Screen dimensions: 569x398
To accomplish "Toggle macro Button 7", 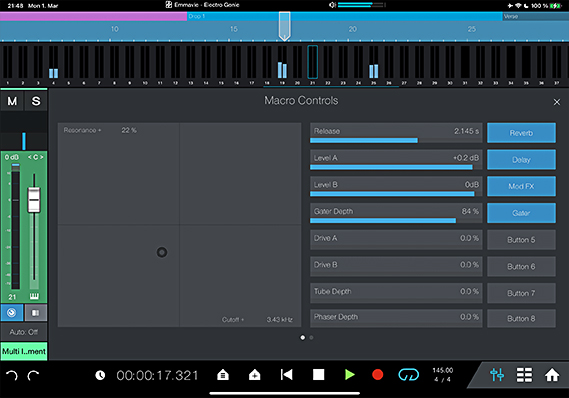I will 521,293.
